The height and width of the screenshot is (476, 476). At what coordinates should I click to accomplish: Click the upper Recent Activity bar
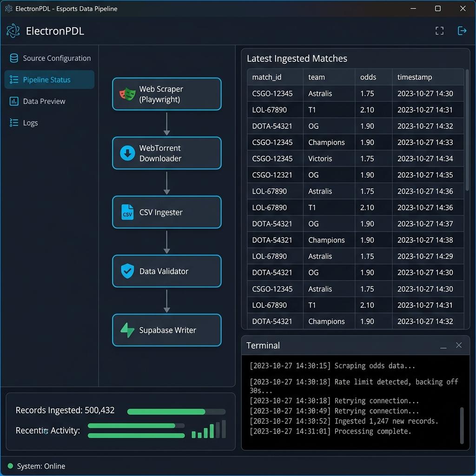(x=136, y=426)
